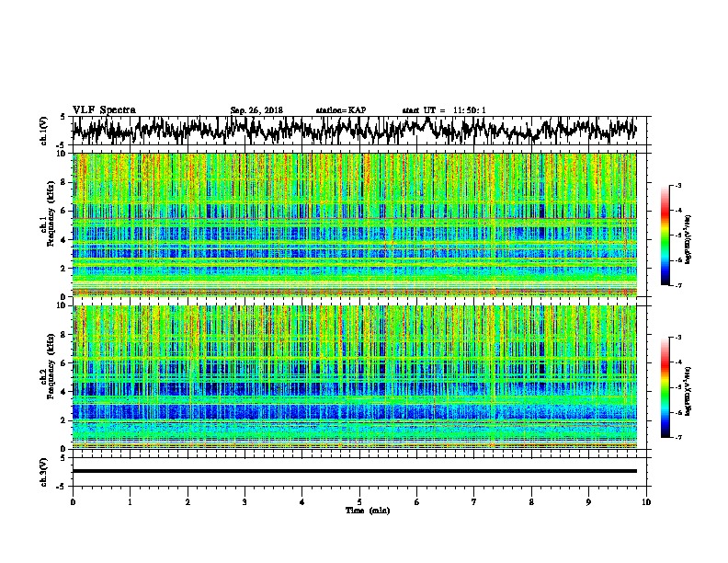Image resolution: width=728 pixels, height=563 pixels.
Task: Click the "-7" label on ch.2 color bar
Action: [677, 437]
